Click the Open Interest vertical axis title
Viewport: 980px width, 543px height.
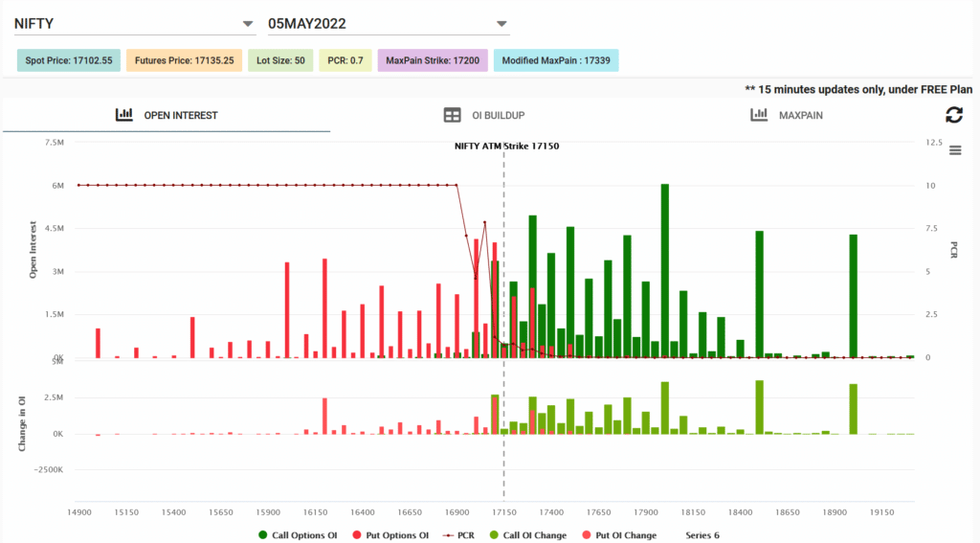(33, 250)
